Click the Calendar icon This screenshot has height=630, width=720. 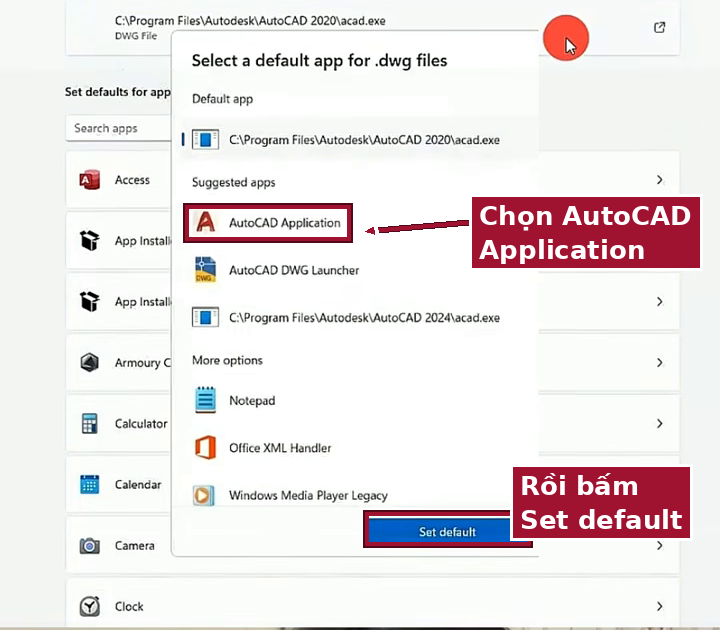[90, 484]
